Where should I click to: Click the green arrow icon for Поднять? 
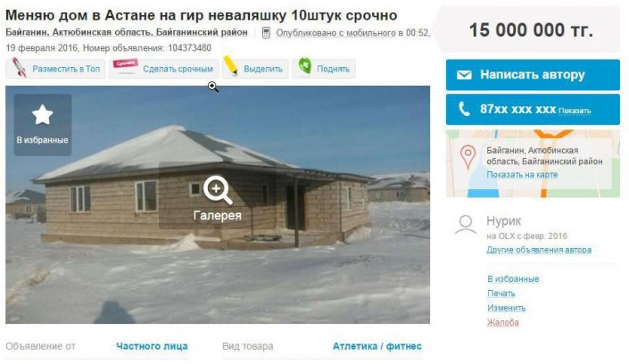pos(304,65)
